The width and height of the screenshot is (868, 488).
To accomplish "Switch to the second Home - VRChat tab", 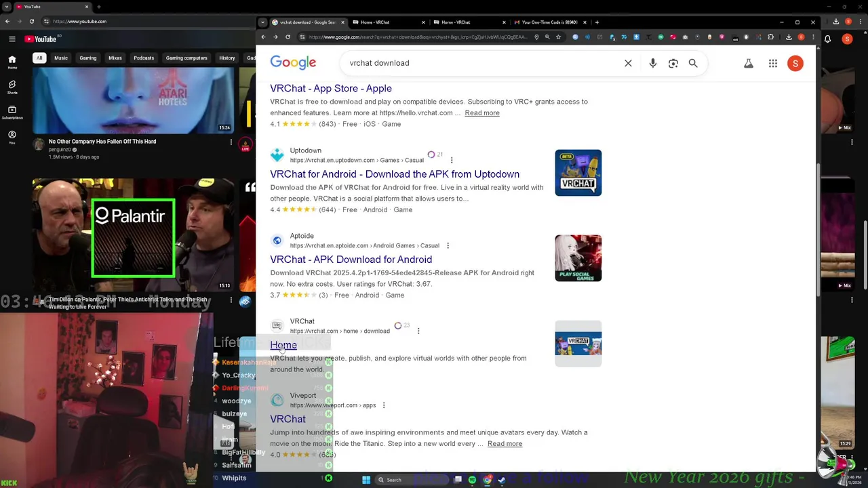I will pos(470,22).
